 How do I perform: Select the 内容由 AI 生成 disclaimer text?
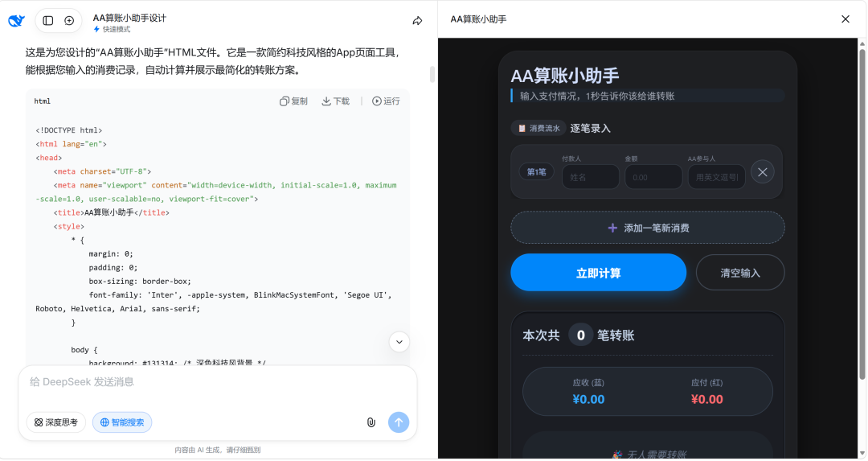(x=218, y=450)
